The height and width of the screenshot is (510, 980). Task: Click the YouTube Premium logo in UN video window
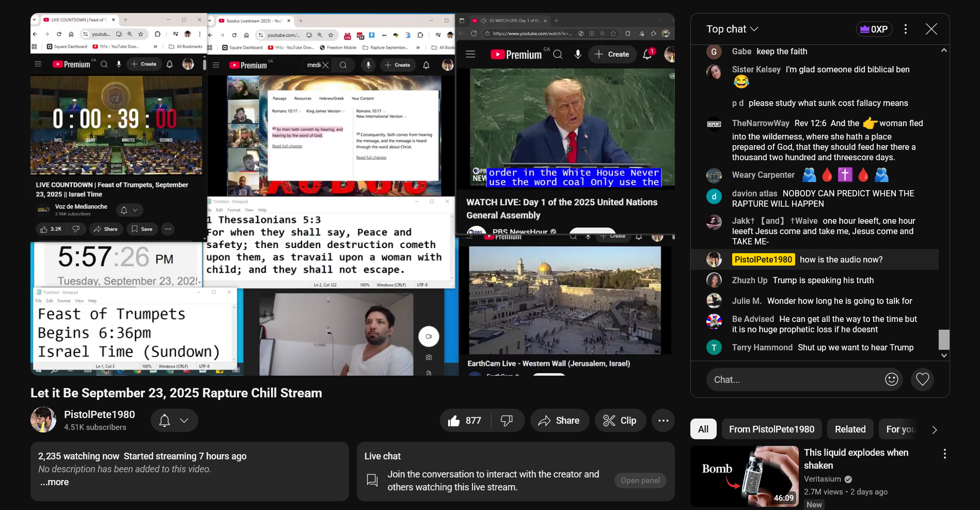pyautogui.click(x=516, y=54)
